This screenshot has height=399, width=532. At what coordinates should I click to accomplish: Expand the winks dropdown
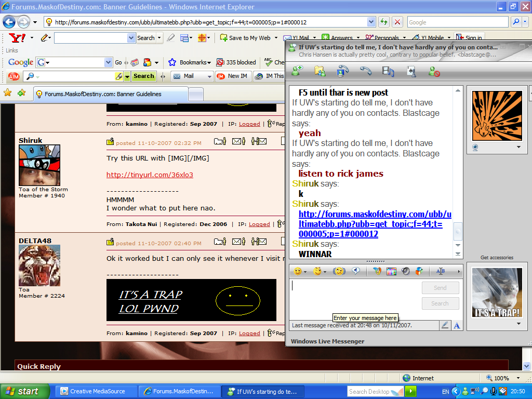coord(325,271)
